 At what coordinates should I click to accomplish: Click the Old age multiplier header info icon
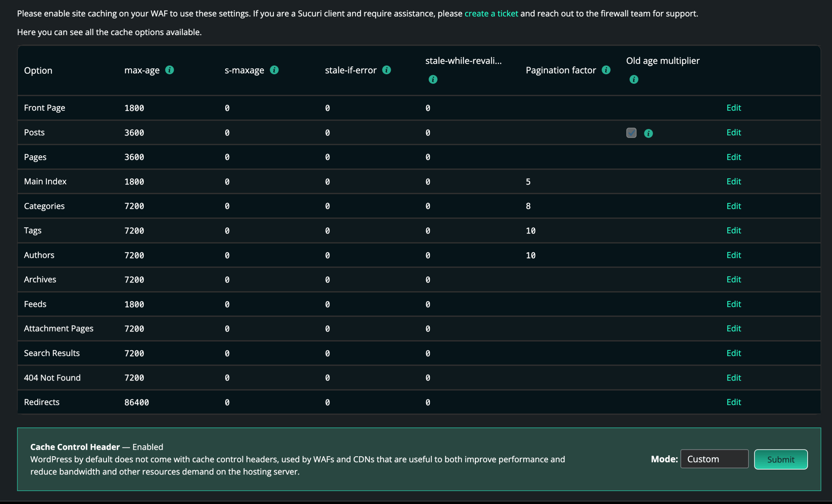pyautogui.click(x=634, y=79)
